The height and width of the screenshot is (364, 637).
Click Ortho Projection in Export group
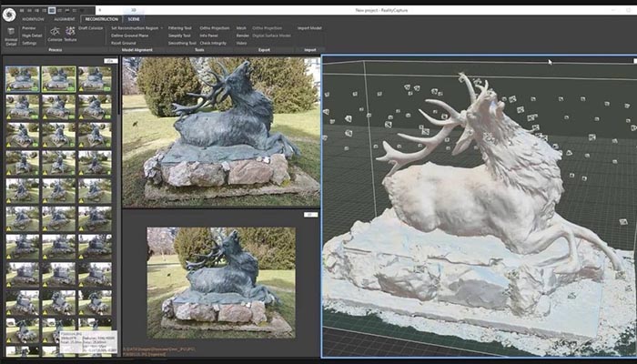point(267,28)
